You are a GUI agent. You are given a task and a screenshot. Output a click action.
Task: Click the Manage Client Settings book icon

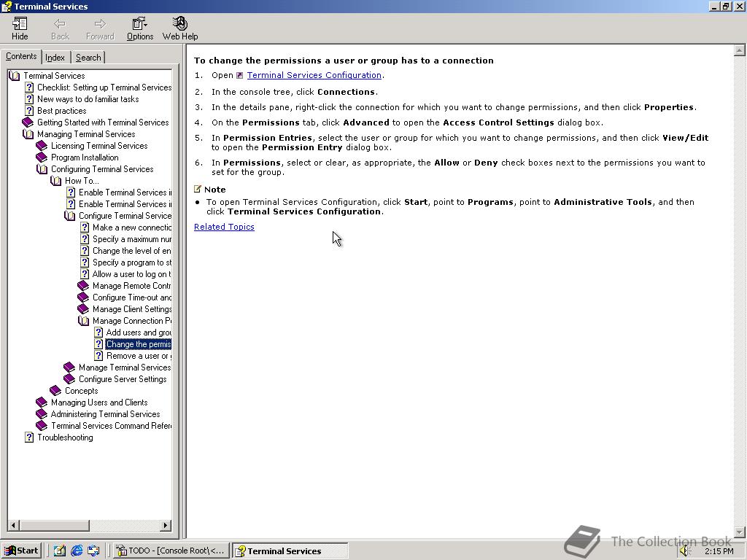coord(83,309)
